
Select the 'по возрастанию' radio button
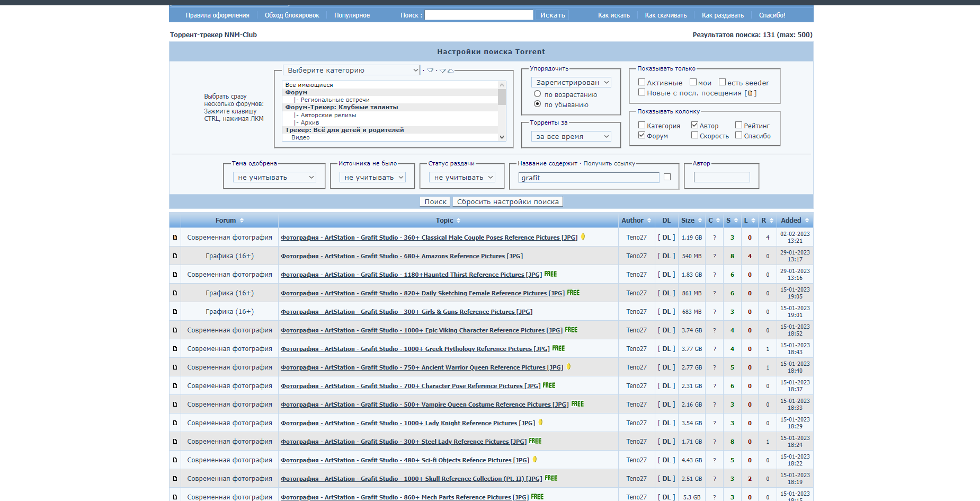(x=537, y=94)
